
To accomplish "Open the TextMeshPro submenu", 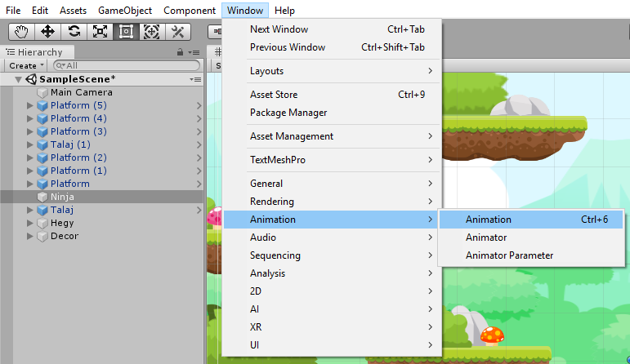I will pyautogui.click(x=332, y=160).
